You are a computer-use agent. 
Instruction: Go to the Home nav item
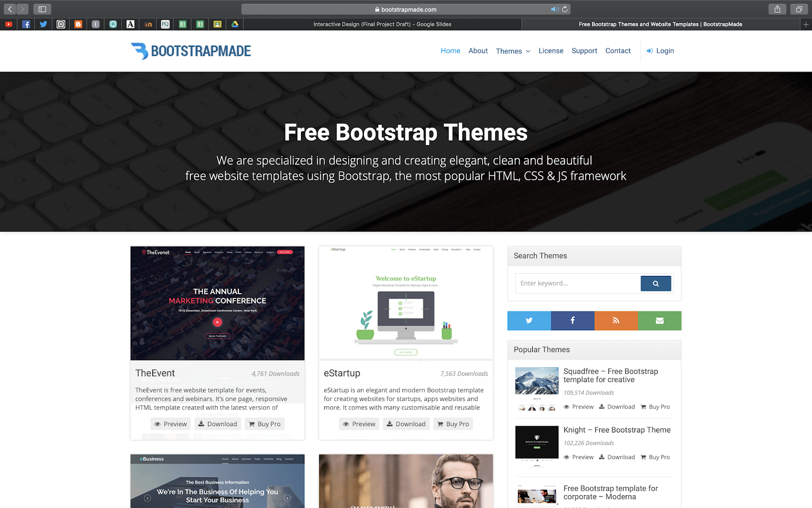pos(450,51)
